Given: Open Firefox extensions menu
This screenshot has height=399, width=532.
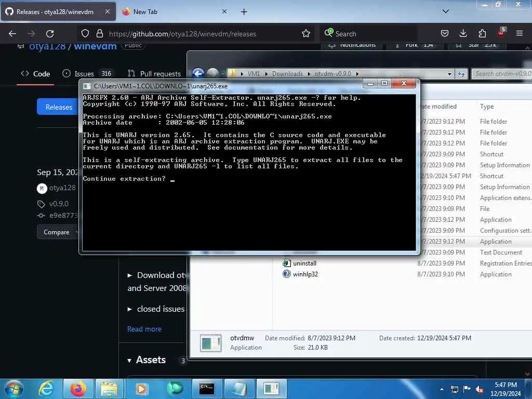Looking at the screenshot, I should [x=482, y=34].
